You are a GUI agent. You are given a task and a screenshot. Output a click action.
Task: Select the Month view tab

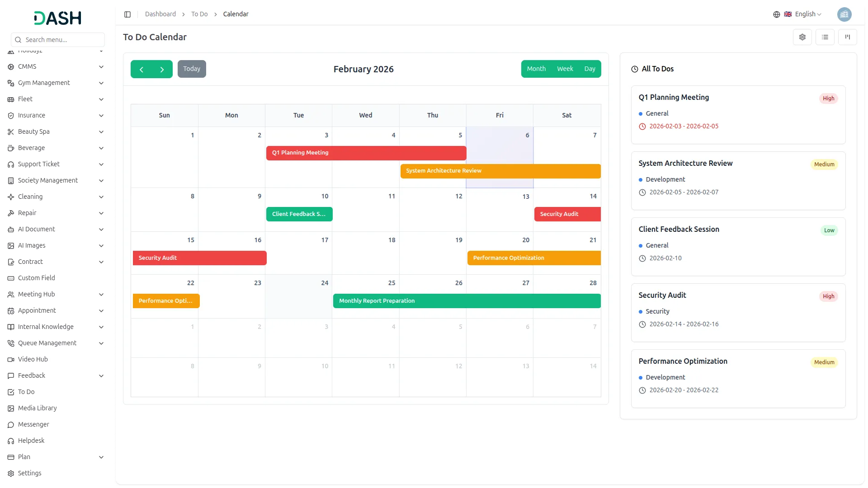(536, 69)
